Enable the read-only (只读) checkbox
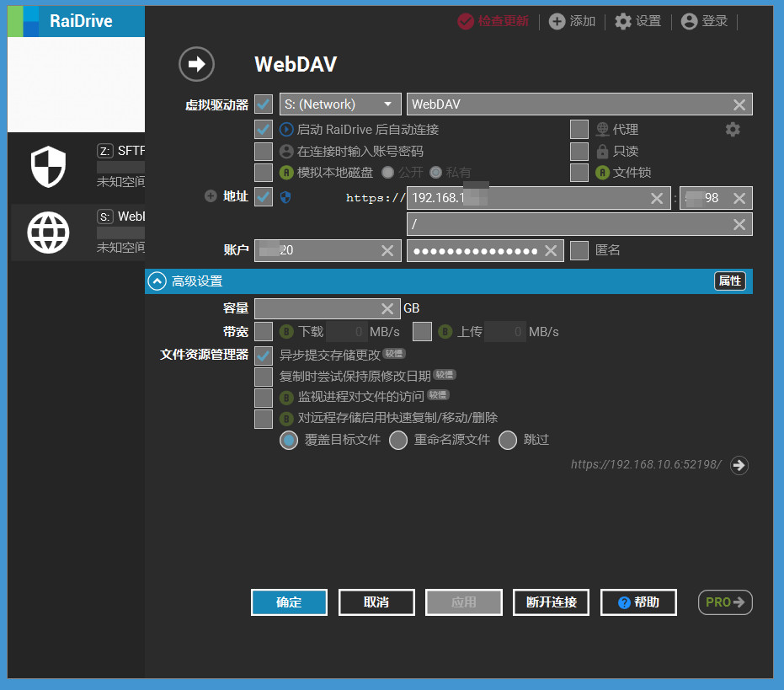This screenshot has height=690, width=784. pyautogui.click(x=579, y=151)
